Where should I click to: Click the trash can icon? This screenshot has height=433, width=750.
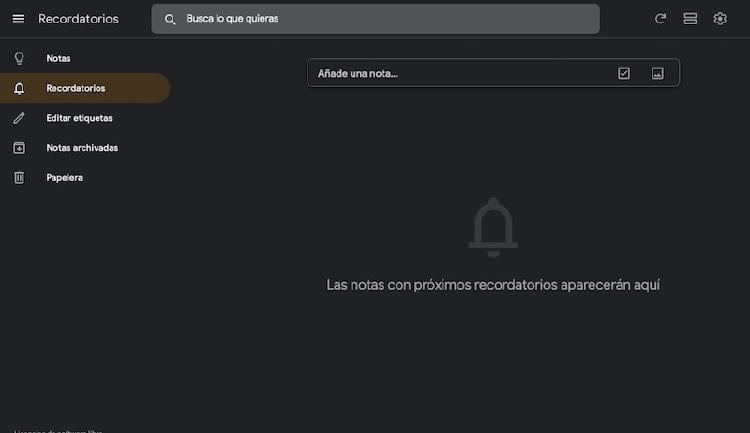tap(18, 177)
